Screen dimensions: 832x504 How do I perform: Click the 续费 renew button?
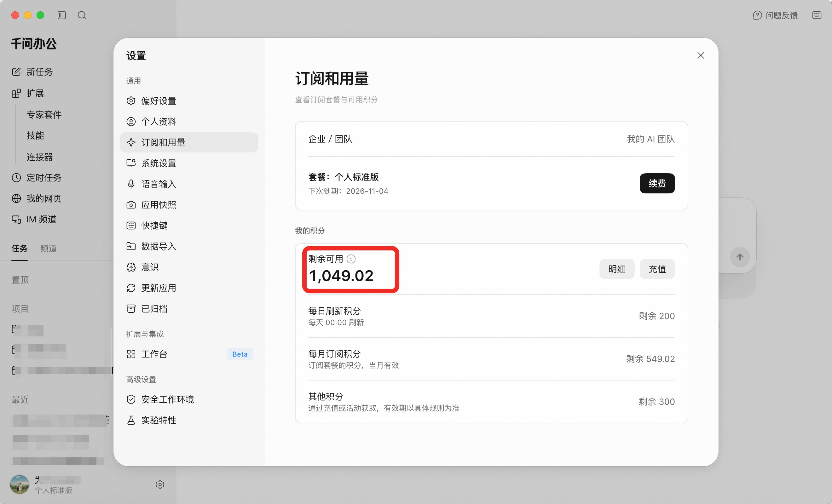coord(657,183)
